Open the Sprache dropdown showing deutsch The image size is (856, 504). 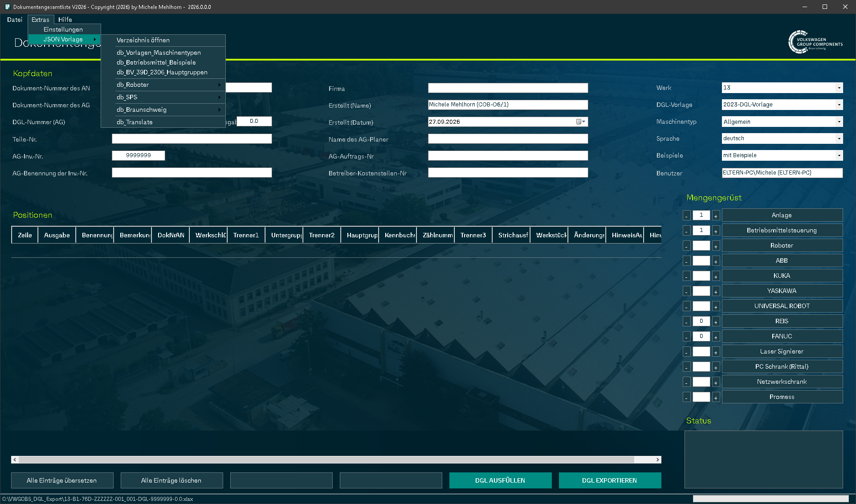pyautogui.click(x=839, y=138)
